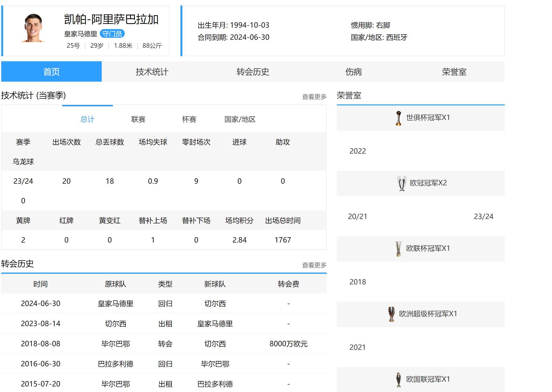Click the 国家/地区: 西班牙 line
The height and width of the screenshot is (392, 552).
point(379,37)
